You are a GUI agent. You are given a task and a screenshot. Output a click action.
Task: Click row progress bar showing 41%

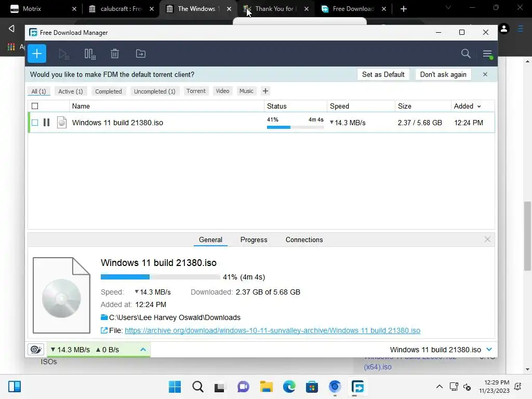[x=295, y=127]
